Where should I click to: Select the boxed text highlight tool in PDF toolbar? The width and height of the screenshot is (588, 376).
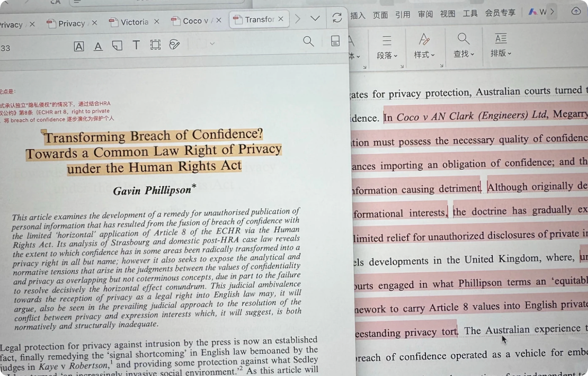tap(79, 47)
